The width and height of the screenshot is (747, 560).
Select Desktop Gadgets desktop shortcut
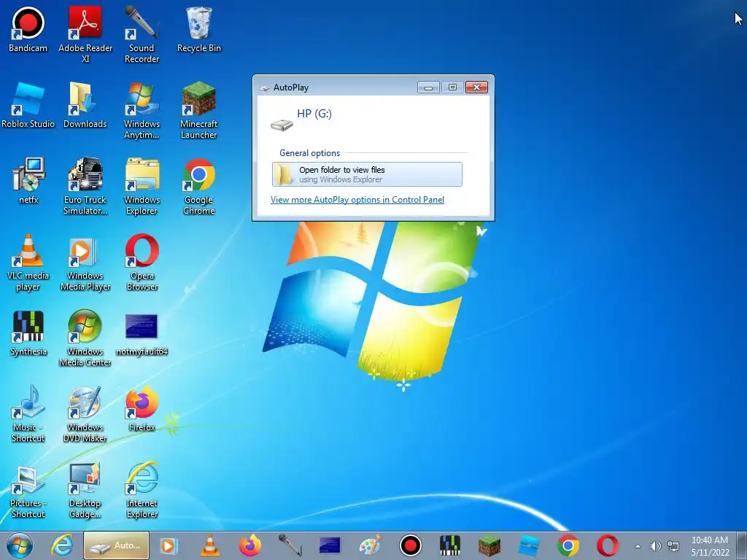[85, 489]
